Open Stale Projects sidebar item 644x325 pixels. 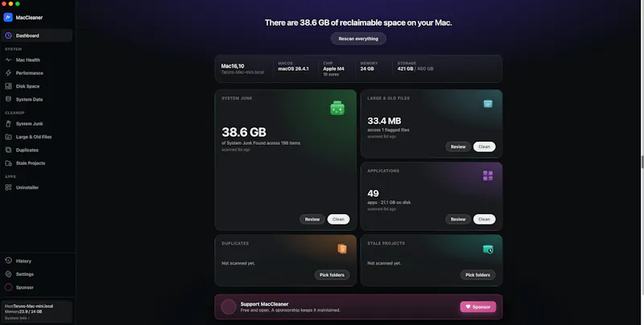coord(36,163)
